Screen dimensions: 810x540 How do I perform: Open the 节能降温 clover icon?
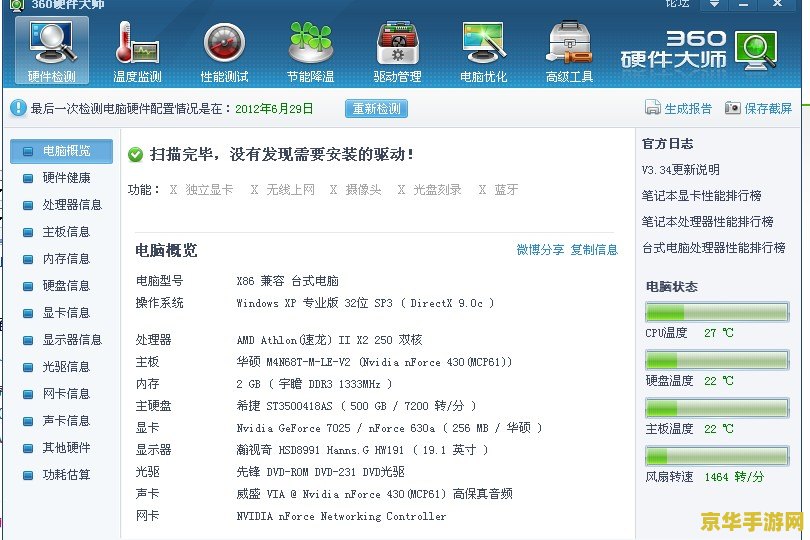[x=310, y=50]
